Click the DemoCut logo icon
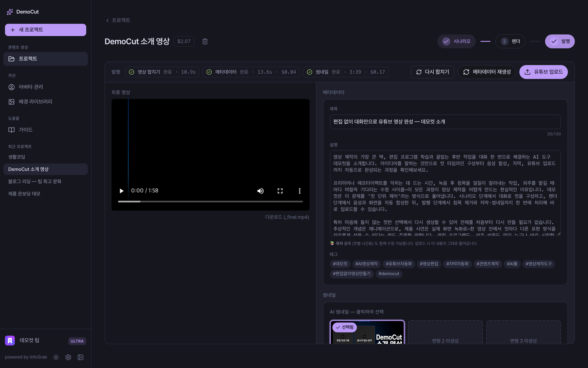 [x=10, y=12]
